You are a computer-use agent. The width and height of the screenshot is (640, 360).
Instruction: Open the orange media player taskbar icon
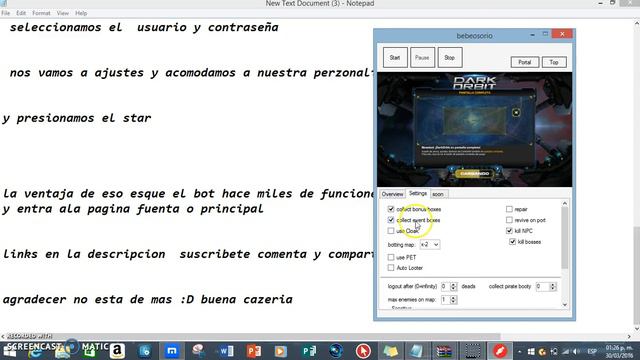point(281,351)
